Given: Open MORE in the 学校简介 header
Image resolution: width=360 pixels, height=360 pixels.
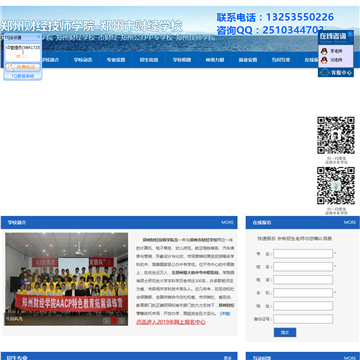Looking at the screenshot, I should (227, 222).
